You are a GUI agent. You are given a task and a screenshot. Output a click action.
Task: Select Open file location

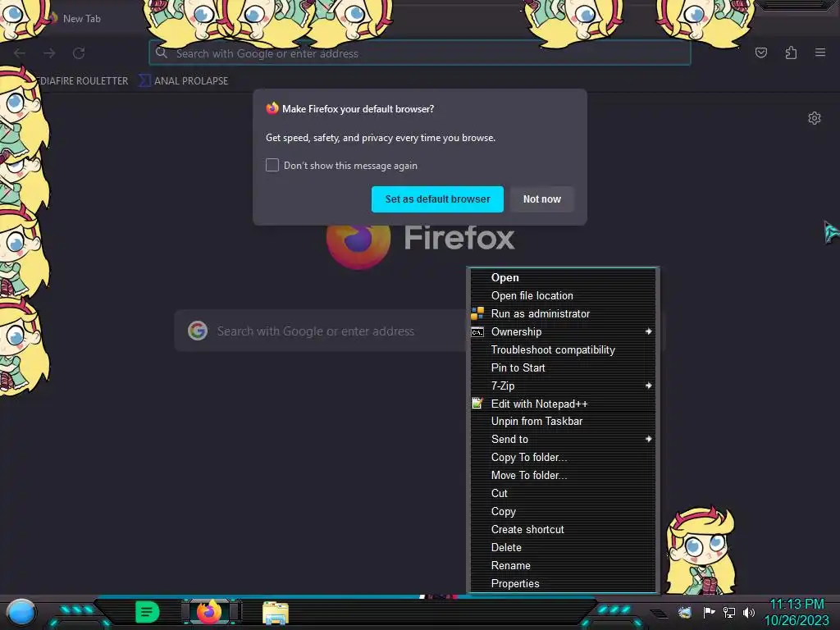pos(563,295)
